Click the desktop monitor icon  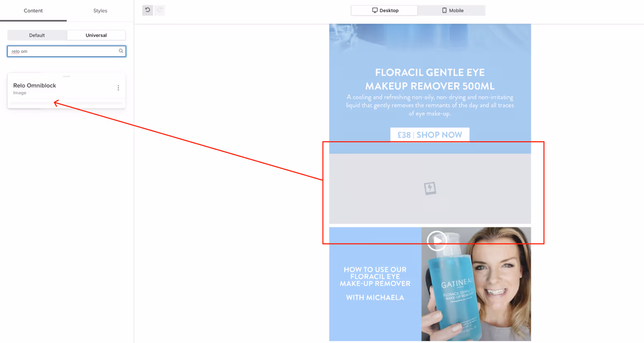point(375,10)
